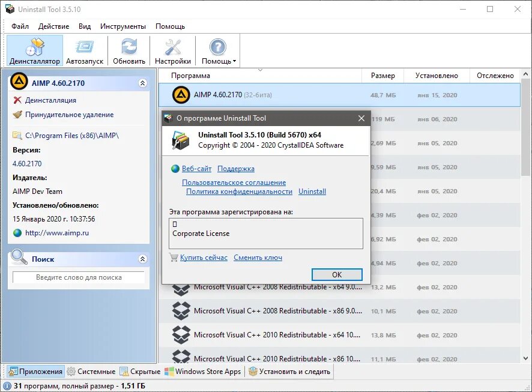Sort by the Программа column header
532x392 pixels.
[x=190, y=76]
